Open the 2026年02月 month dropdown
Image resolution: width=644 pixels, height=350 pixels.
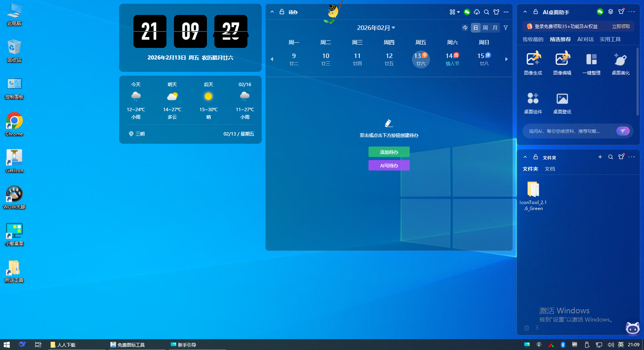(x=376, y=28)
